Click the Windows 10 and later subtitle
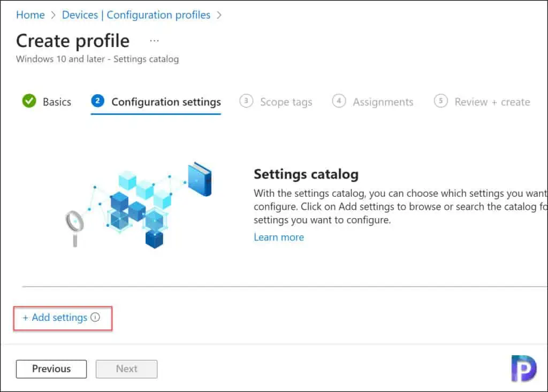548x392 pixels. click(x=97, y=59)
